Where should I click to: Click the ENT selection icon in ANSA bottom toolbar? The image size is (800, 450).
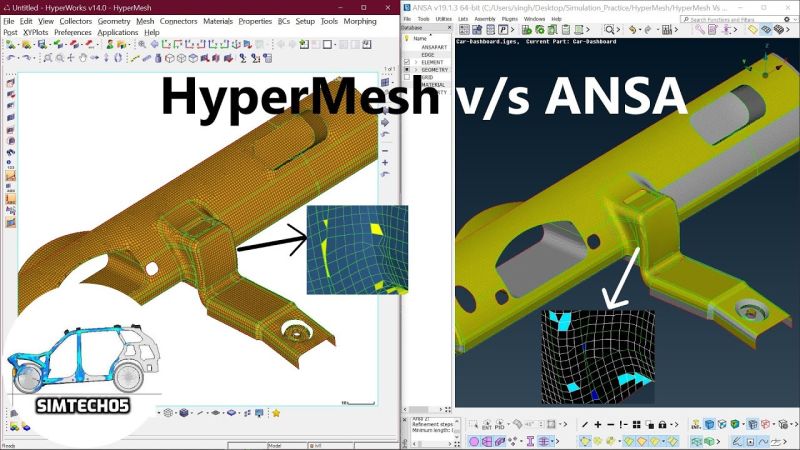pyautogui.click(x=486, y=424)
